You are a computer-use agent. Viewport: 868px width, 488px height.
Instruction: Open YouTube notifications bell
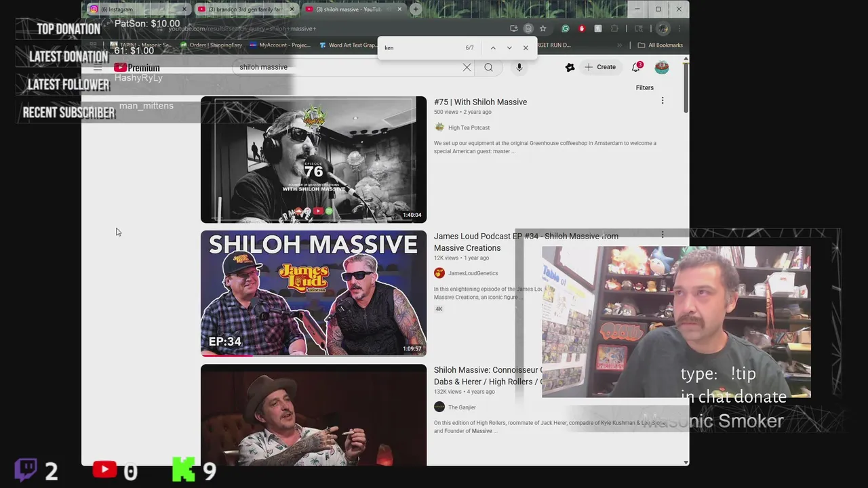coord(636,67)
